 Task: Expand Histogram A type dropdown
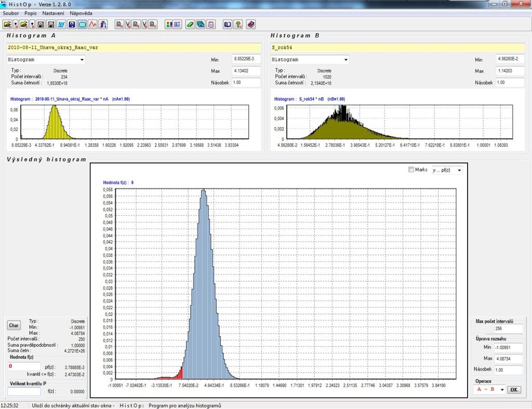coord(82,60)
